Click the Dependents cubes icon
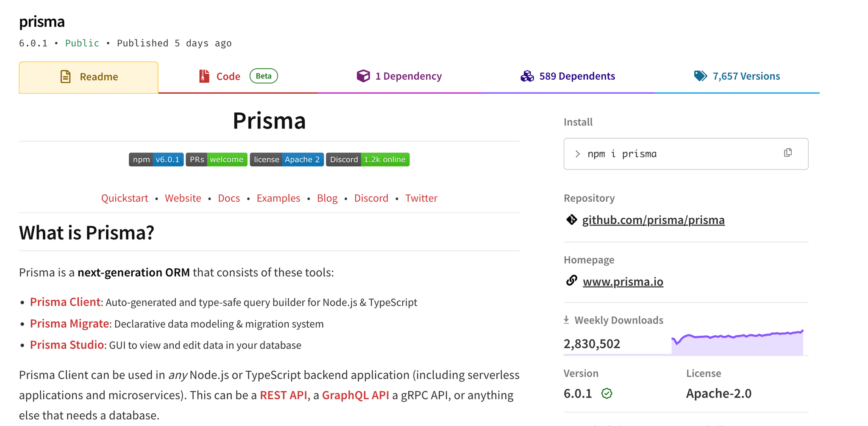Screen dimensions: 868x426 tap(527, 76)
